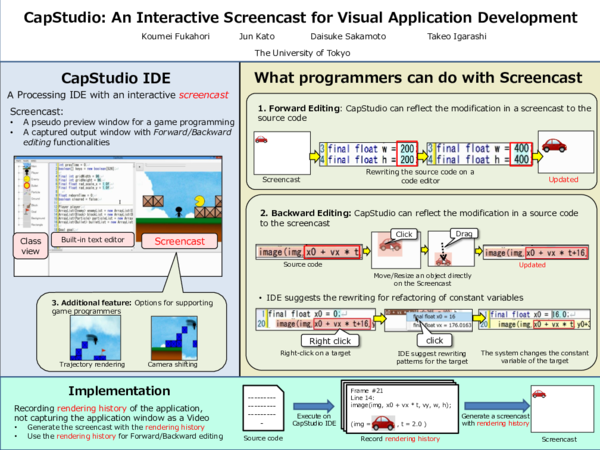
Task: Click the Record rendering history caption
Action: click(x=400, y=439)
